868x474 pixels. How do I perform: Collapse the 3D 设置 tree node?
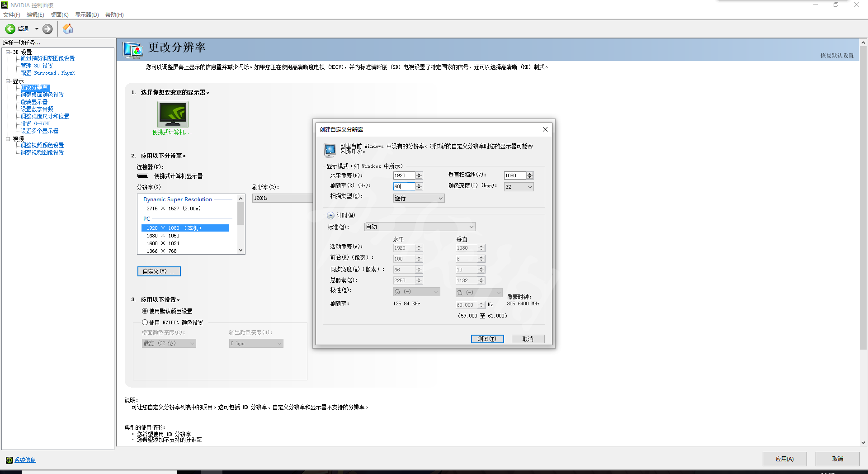(x=8, y=52)
